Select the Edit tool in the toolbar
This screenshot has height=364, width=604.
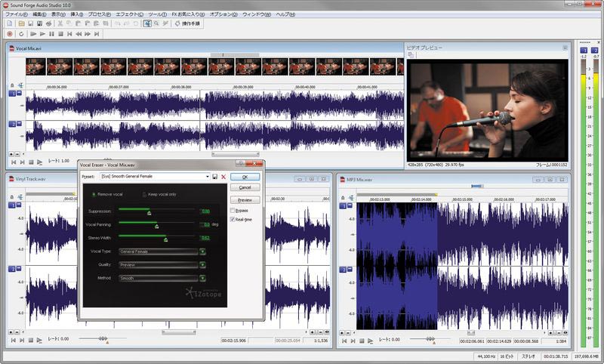click(x=147, y=23)
